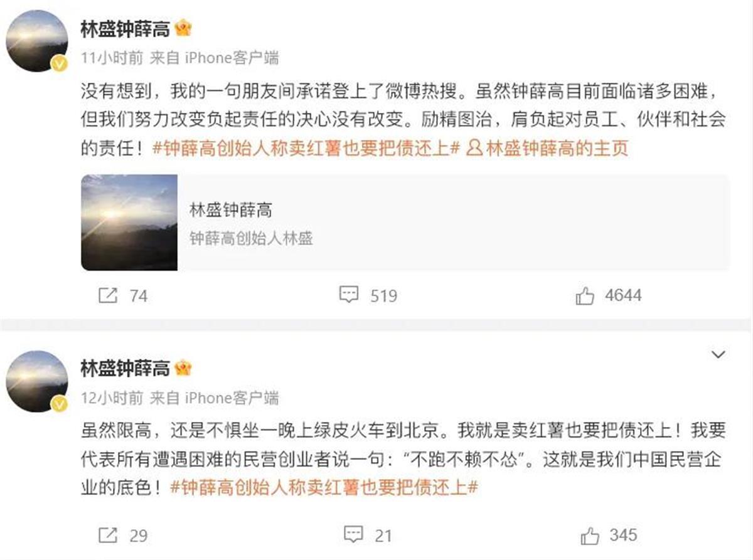Click the verified badge on second avatar
The width and height of the screenshot is (753, 560).
pyautogui.click(x=59, y=404)
